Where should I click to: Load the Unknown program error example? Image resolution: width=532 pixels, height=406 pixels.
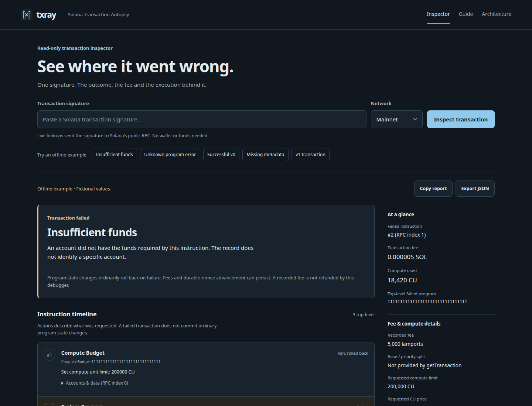click(x=170, y=155)
